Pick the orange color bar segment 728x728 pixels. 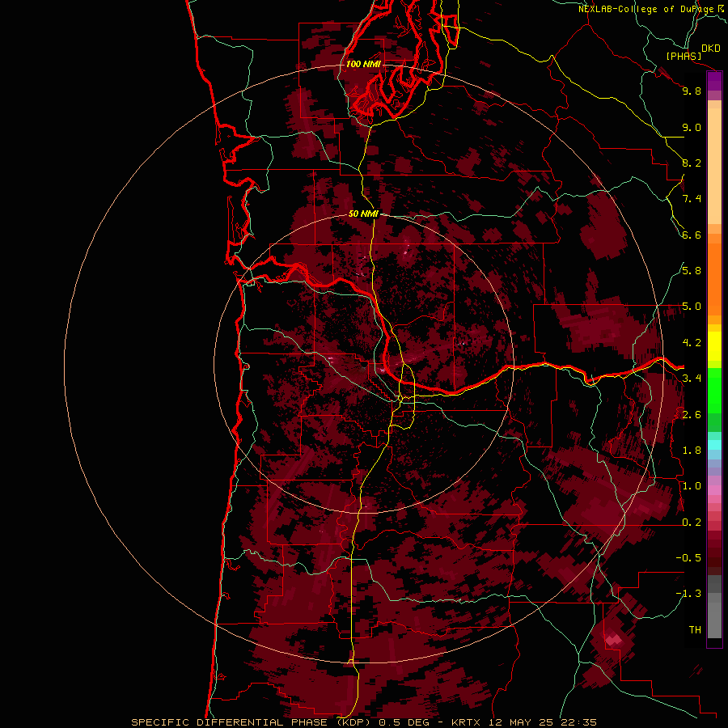714,280
